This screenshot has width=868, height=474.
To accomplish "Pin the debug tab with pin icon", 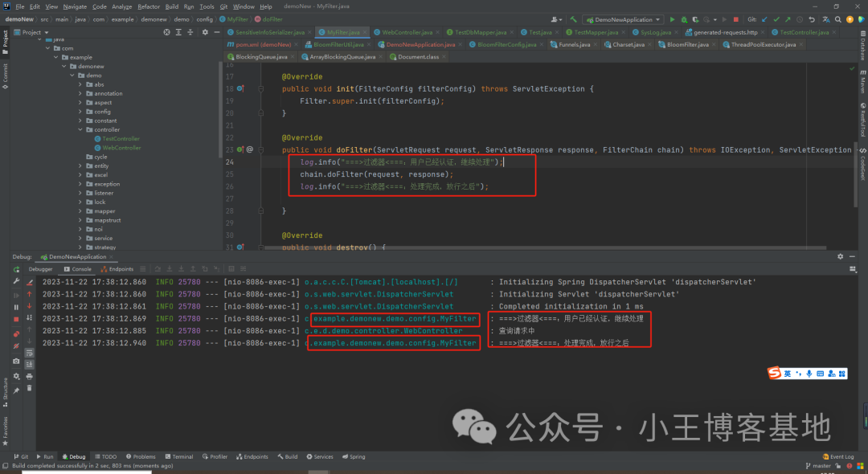I will [x=16, y=390].
